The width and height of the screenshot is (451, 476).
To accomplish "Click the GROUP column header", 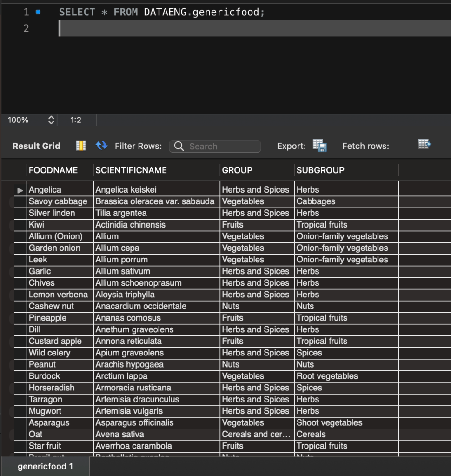I will pos(237,170).
